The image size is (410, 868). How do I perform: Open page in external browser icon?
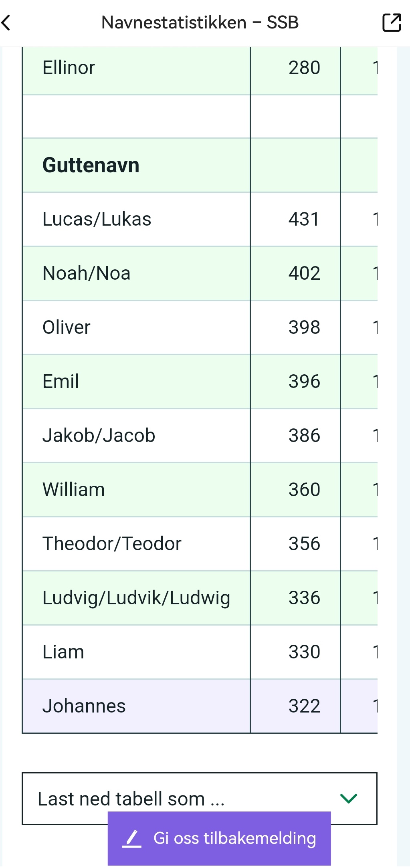392,22
